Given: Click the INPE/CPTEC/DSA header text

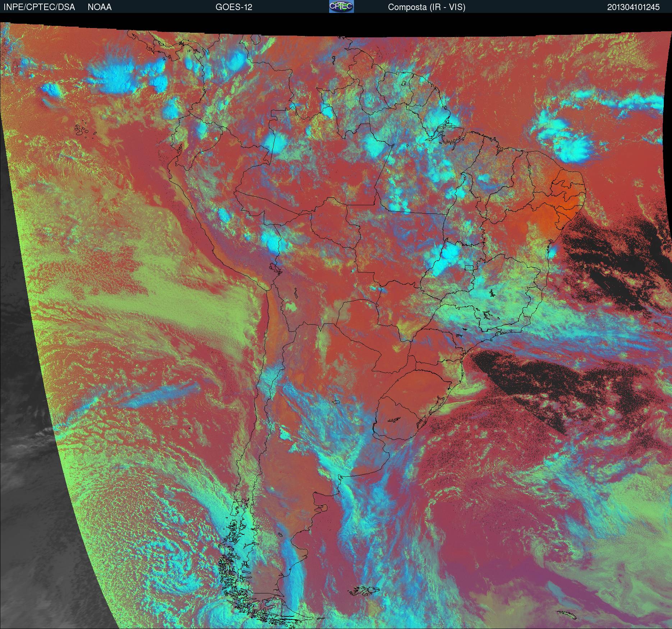Looking at the screenshot, I should tap(39, 7).
